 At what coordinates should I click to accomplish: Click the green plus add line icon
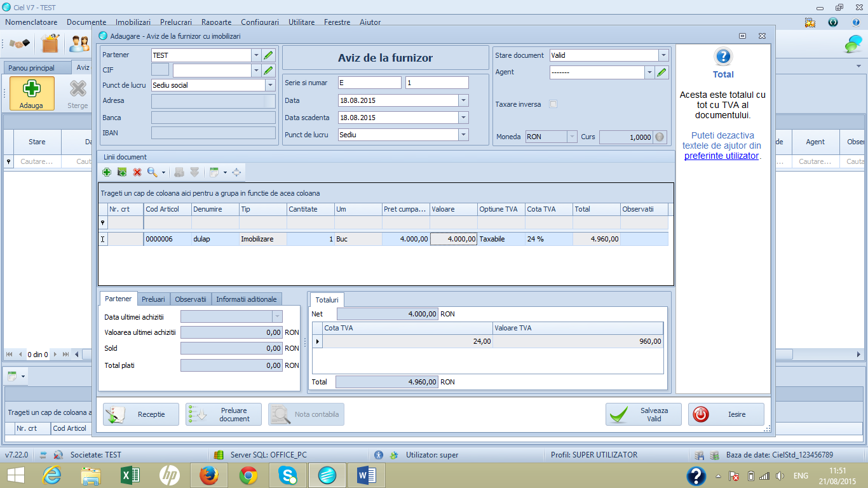[x=107, y=172]
